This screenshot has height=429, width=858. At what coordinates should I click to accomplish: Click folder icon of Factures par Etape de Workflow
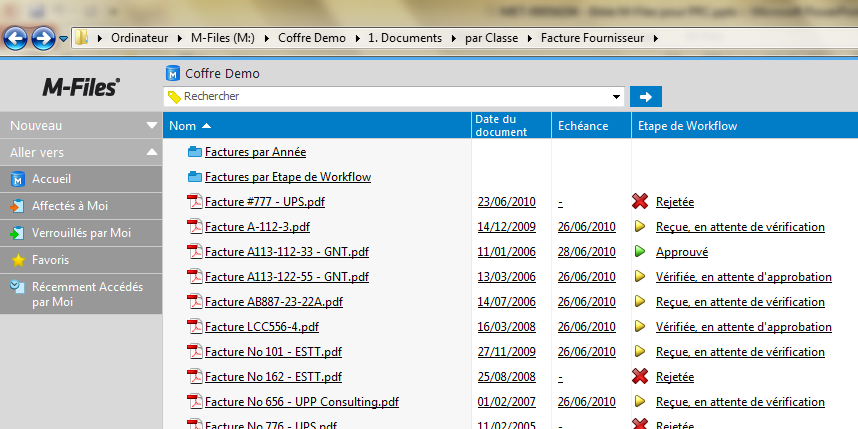pyautogui.click(x=195, y=177)
